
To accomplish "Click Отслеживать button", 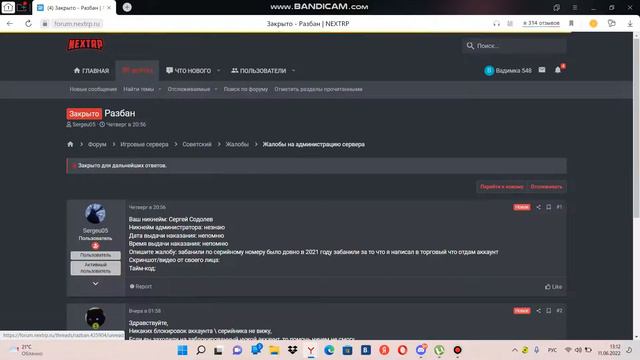I will click(547, 187).
